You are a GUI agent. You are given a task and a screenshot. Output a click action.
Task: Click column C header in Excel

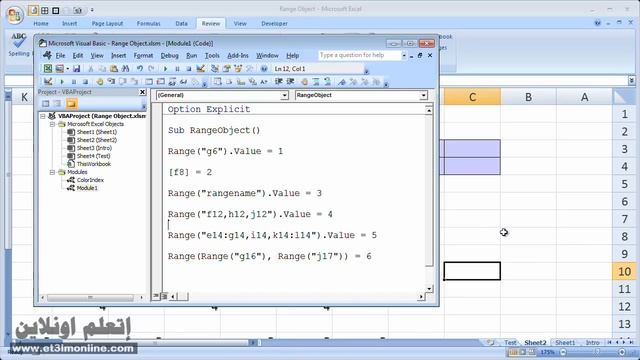[472, 97]
